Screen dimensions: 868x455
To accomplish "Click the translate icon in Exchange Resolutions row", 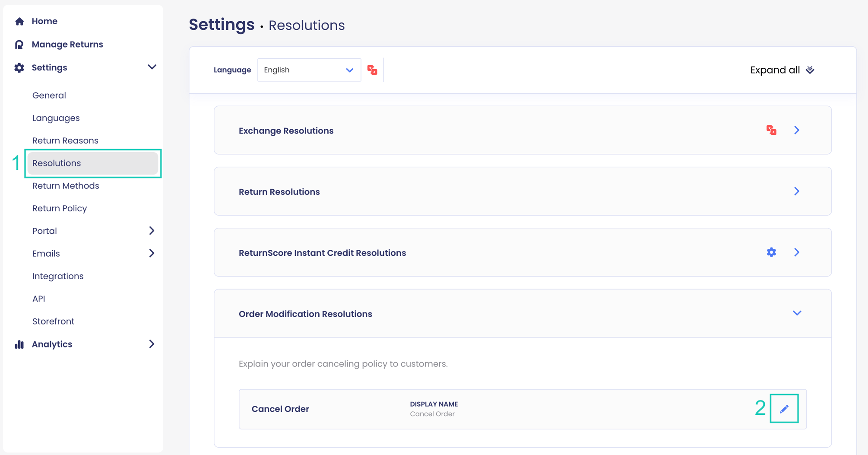I will point(771,130).
